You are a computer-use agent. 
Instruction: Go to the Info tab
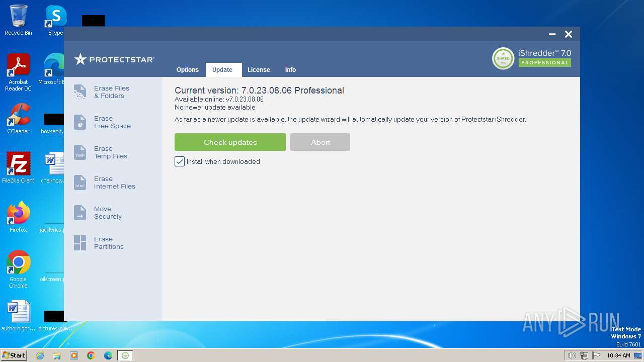pyautogui.click(x=290, y=70)
